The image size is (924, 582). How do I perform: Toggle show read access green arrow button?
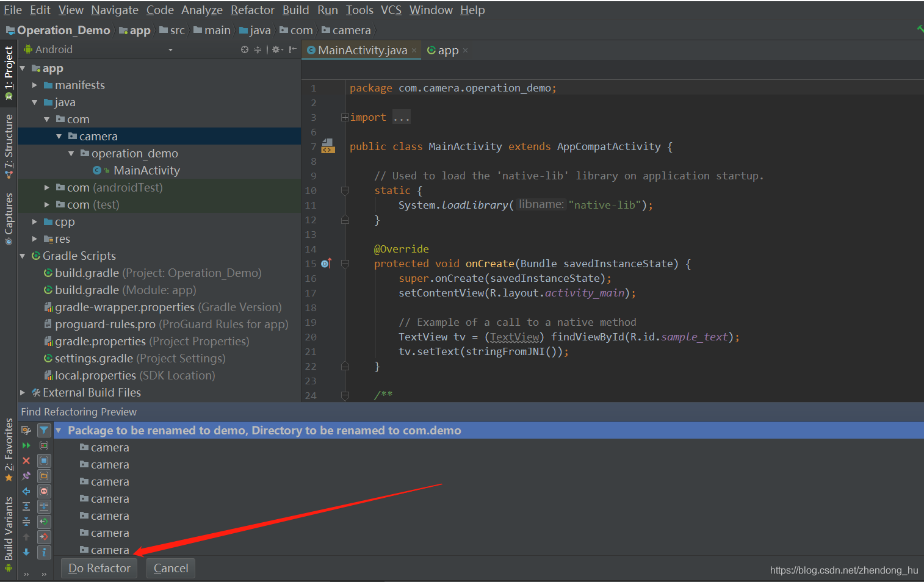pos(44,522)
